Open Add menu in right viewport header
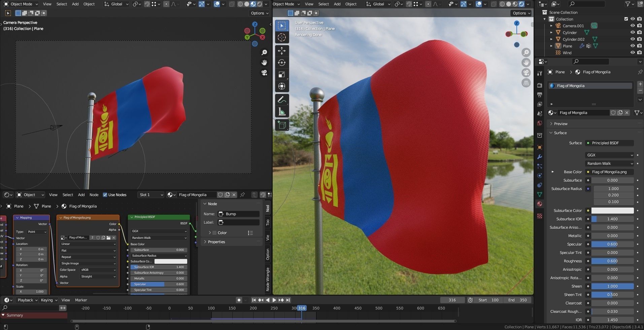 point(337,4)
